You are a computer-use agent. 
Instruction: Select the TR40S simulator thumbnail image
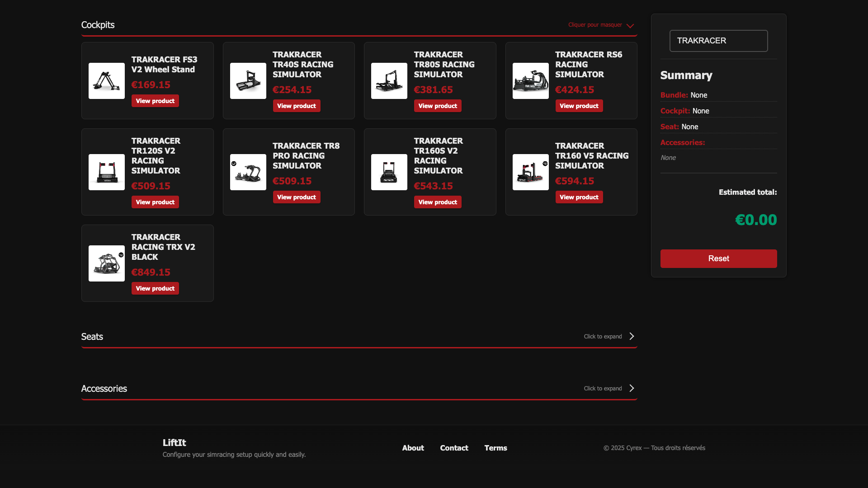tap(248, 81)
